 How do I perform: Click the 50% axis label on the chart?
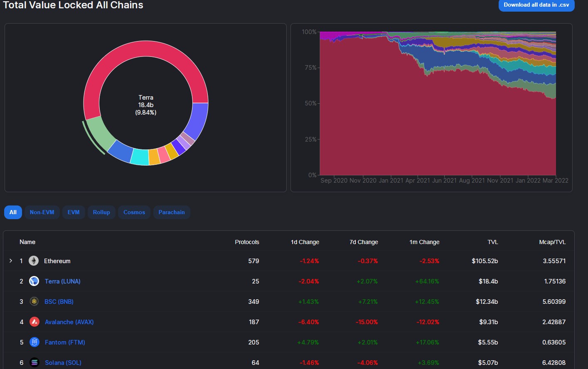coord(310,103)
